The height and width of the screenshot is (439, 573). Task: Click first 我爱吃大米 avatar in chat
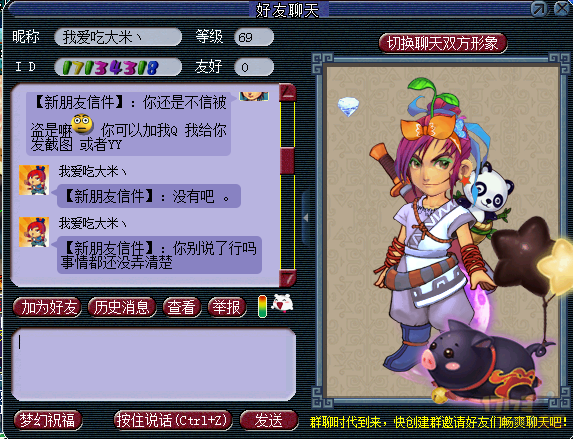click(x=34, y=180)
